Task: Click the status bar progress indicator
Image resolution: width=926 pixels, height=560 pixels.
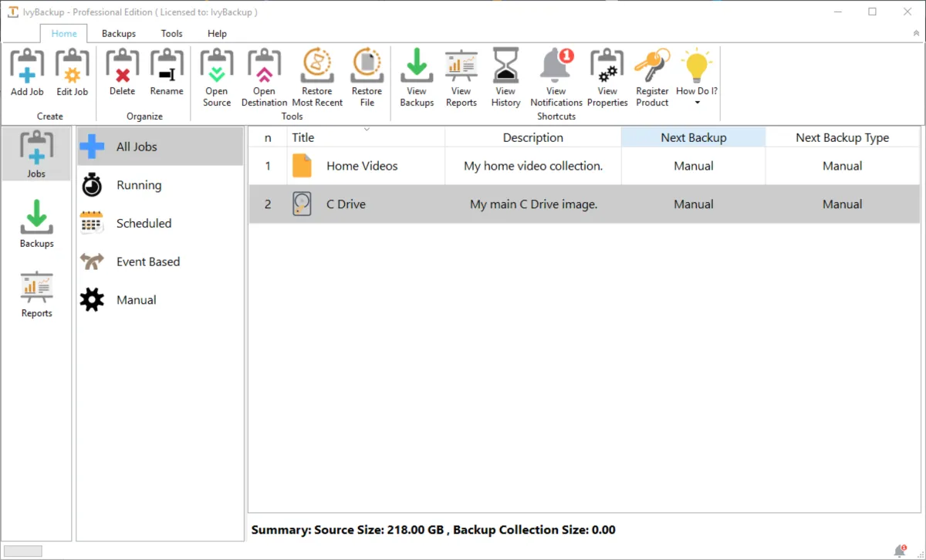Action: coord(23,551)
